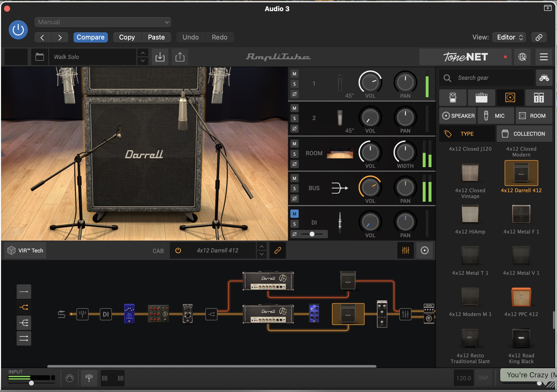Select the SPEAKER tab
This screenshot has height=392, width=557.
tap(458, 116)
